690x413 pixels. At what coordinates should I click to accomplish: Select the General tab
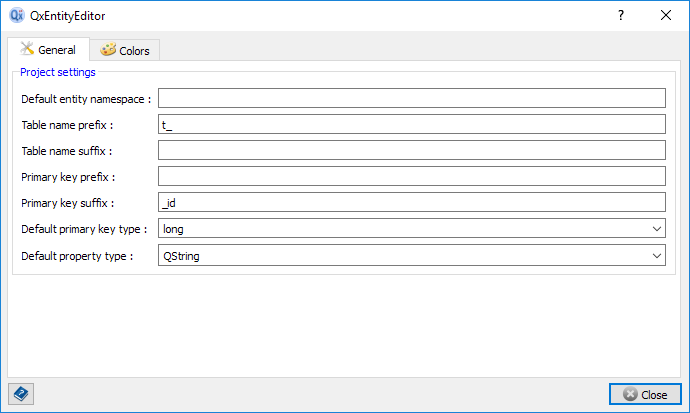(x=48, y=50)
